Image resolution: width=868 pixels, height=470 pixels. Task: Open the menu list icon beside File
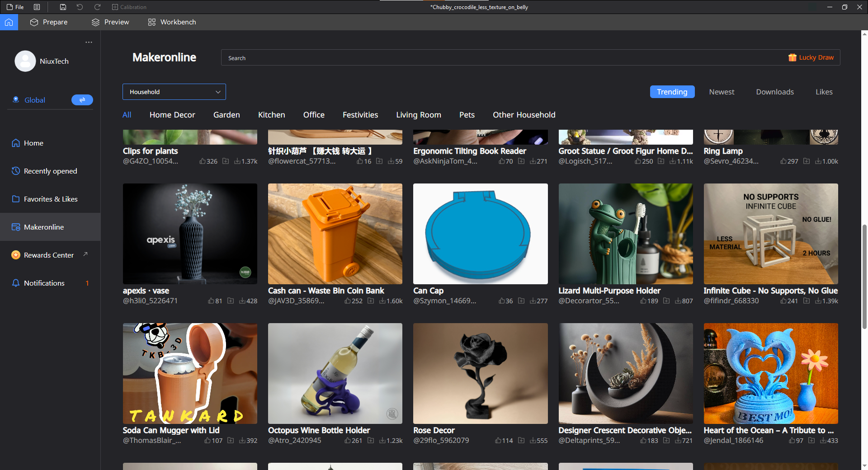pos(37,7)
